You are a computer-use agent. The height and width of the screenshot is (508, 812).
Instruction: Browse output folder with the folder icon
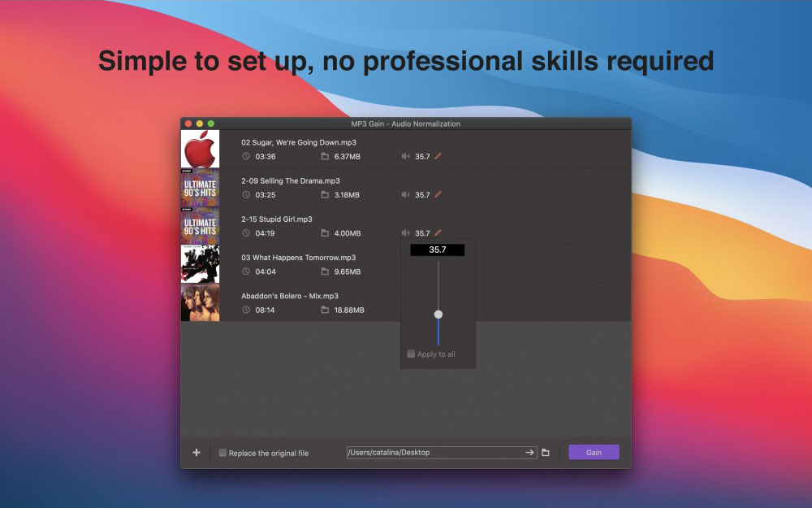click(546, 453)
